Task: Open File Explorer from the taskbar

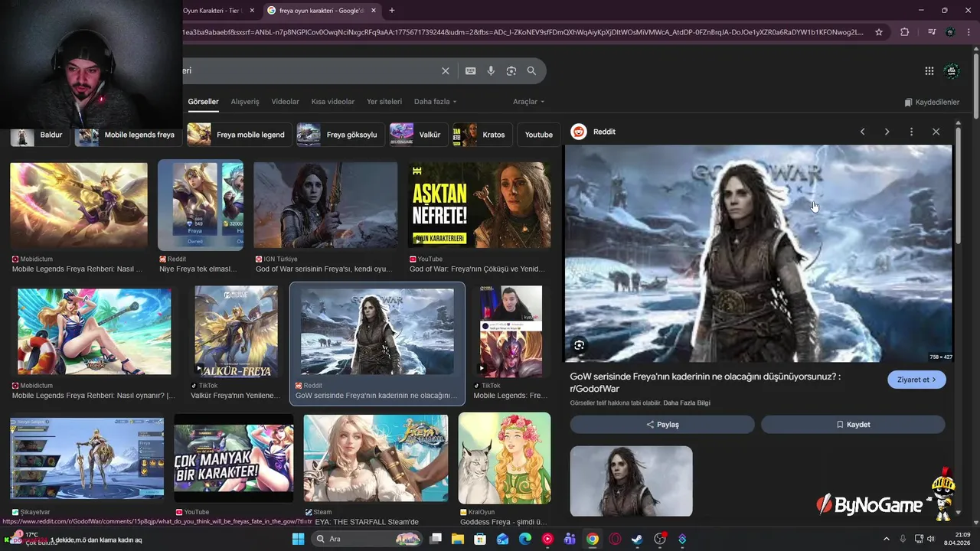Action: [458, 539]
